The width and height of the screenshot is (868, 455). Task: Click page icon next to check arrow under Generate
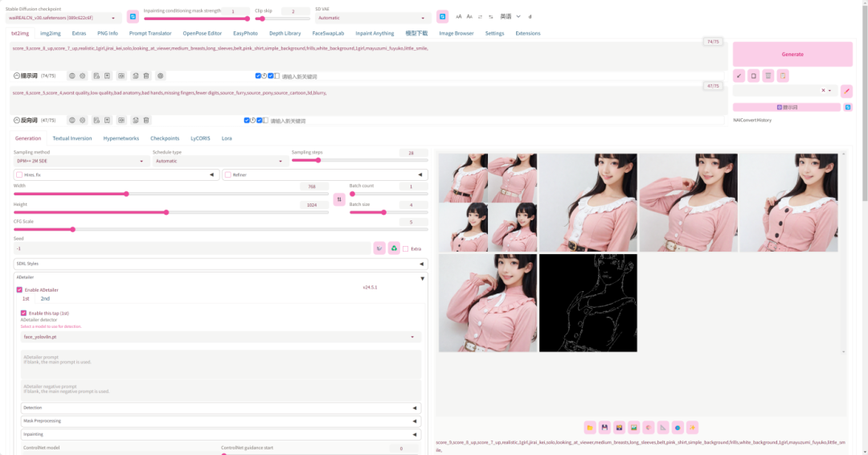click(753, 76)
